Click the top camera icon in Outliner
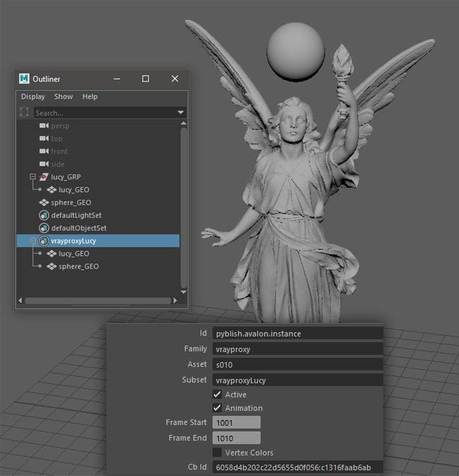The width and height of the screenshot is (459, 476). (x=44, y=138)
